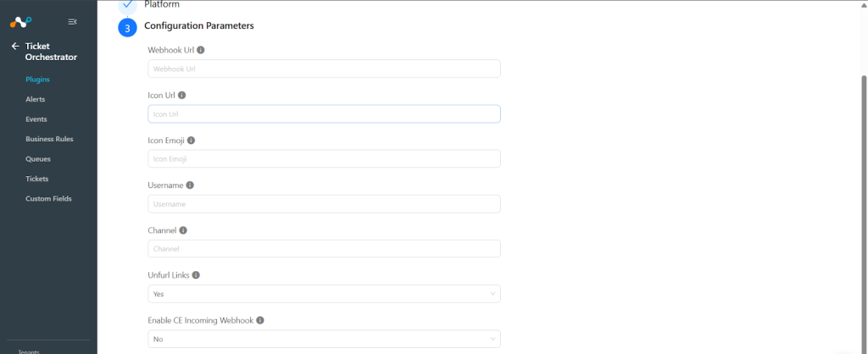The image size is (868, 354).
Task: Click the completed Platform step checkmark
Action: [127, 5]
